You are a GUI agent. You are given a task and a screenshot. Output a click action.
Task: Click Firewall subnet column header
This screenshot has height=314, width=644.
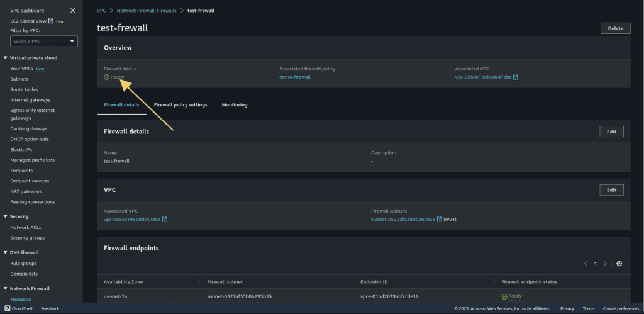(225, 282)
